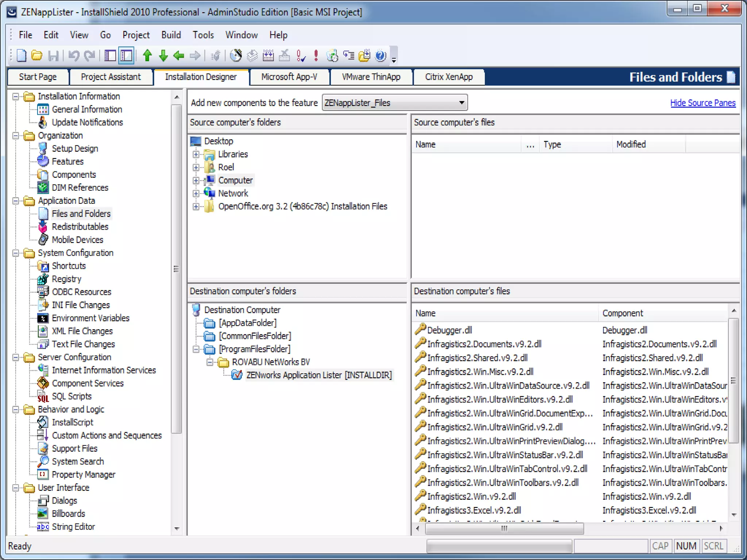Collapse the Server Configuration node

(x=16, y=357)
